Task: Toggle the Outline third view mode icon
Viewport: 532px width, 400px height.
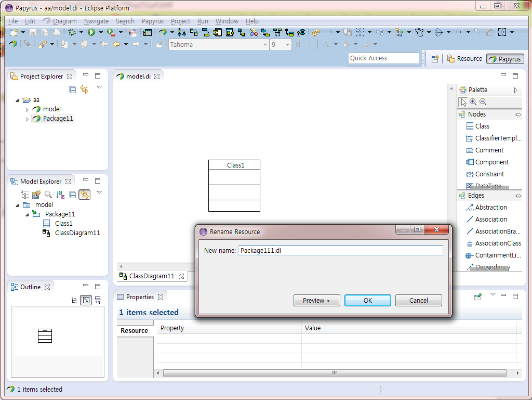Action: 98,300
